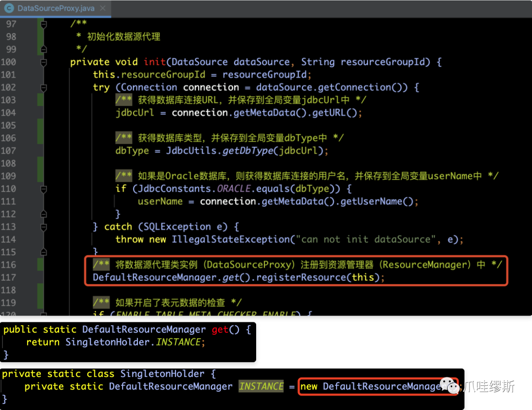The width and height of the screenshot is (532, 410).
Task: Click JdbcConstants on line 110
Action: [174, 189]
